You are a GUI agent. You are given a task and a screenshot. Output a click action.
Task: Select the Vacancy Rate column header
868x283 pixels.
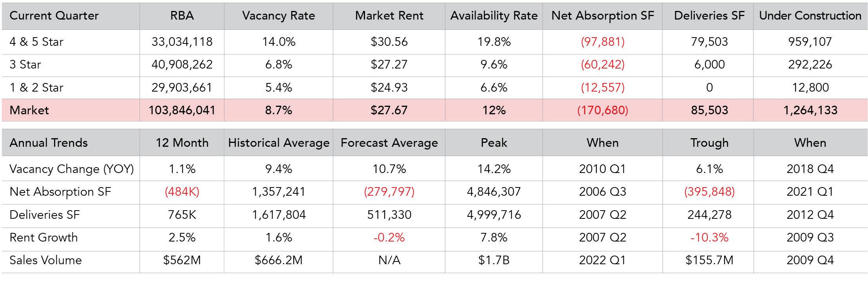[278, 16]
